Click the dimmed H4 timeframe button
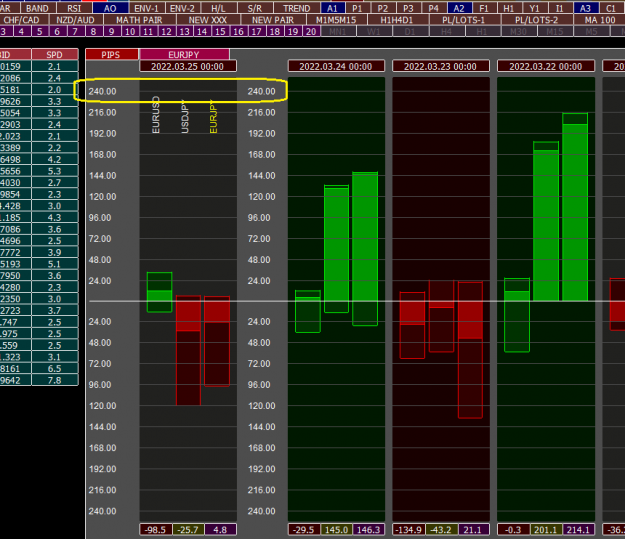625x539 pixels. pyautogui.click(x=446, y=31)
